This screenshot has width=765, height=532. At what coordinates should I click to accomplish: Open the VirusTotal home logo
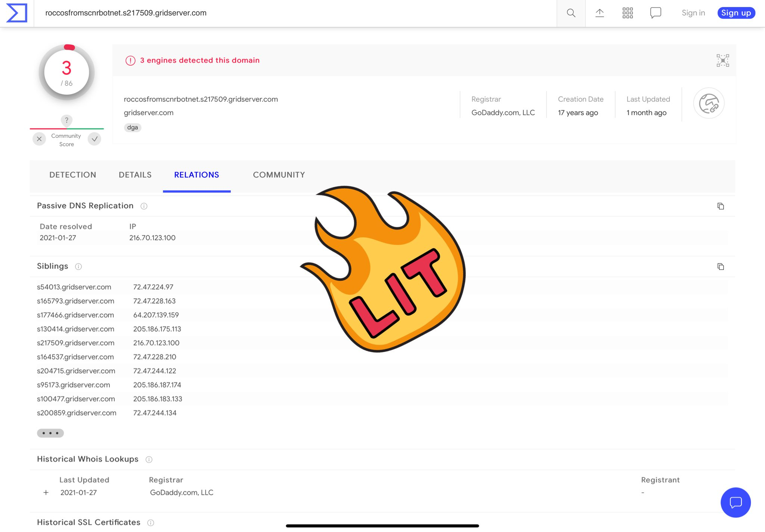pyautogui.click(x=17, y=13)
